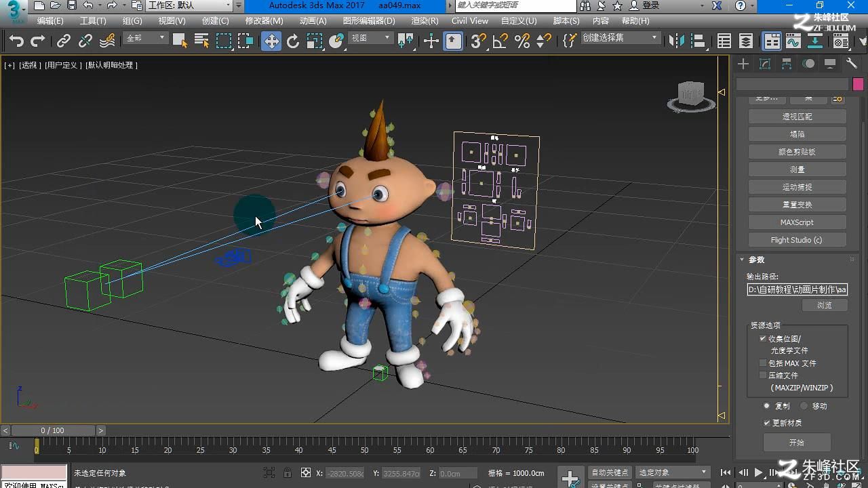Open the 工具(T) menu
Image resolution: width=868 pixels, height=488 pixels.
click(93, 21)
